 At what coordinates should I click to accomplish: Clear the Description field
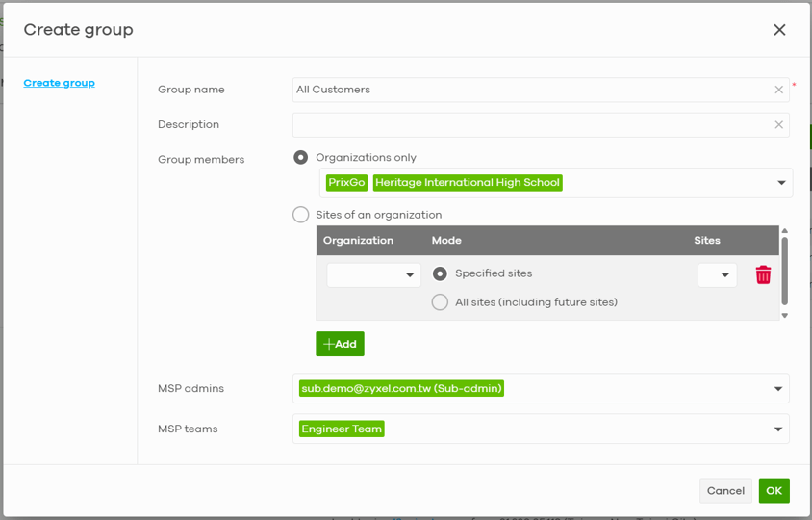pos(778,124)
